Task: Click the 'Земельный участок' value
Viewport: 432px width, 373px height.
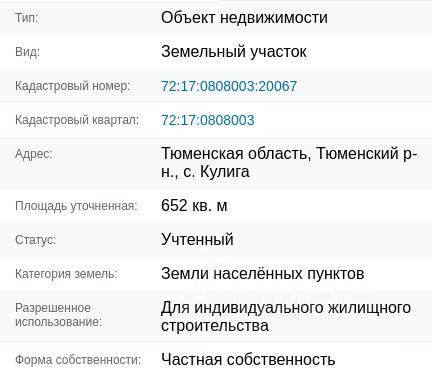Action: (234, 52)
